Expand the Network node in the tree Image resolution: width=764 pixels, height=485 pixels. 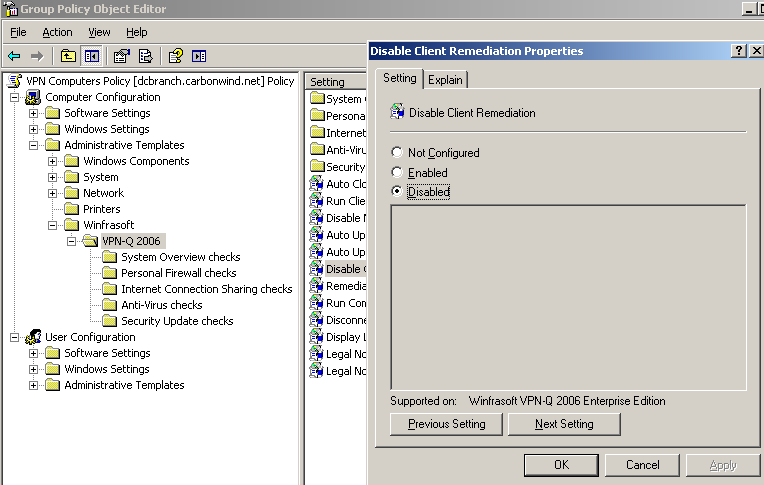[53, 194]
